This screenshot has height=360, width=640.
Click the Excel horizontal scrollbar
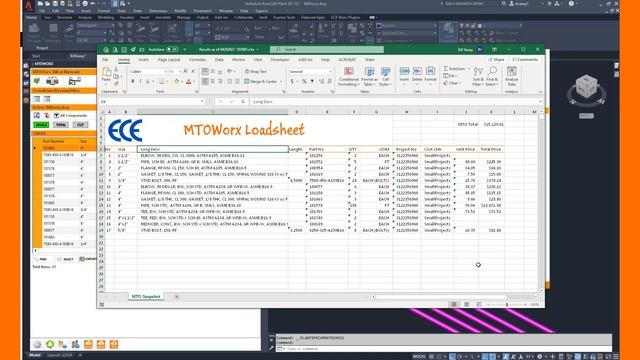point(441,297)
